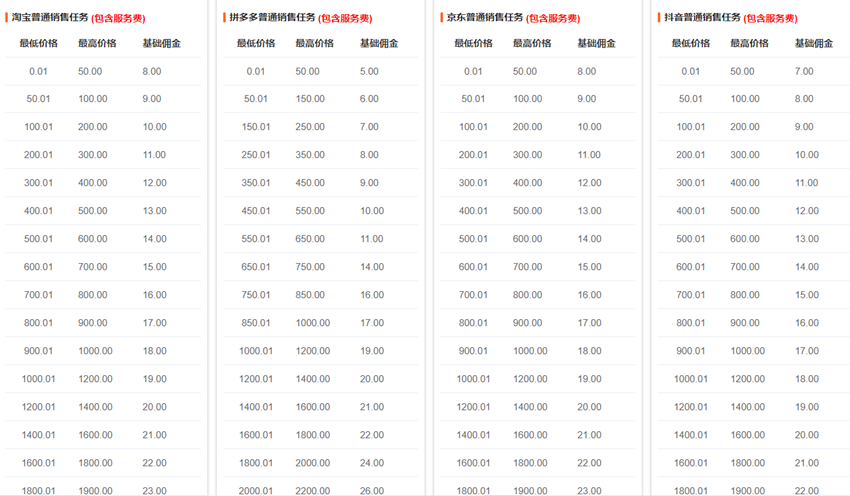This screenshot has width=850, height=496.
Task: Click 14.00 commission in the 京东 table
Action: point(589,239)
